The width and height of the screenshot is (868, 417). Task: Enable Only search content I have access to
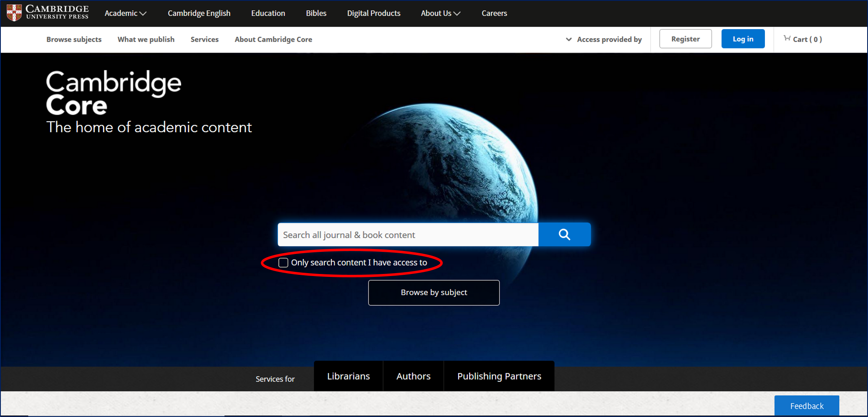coord(283,263)
